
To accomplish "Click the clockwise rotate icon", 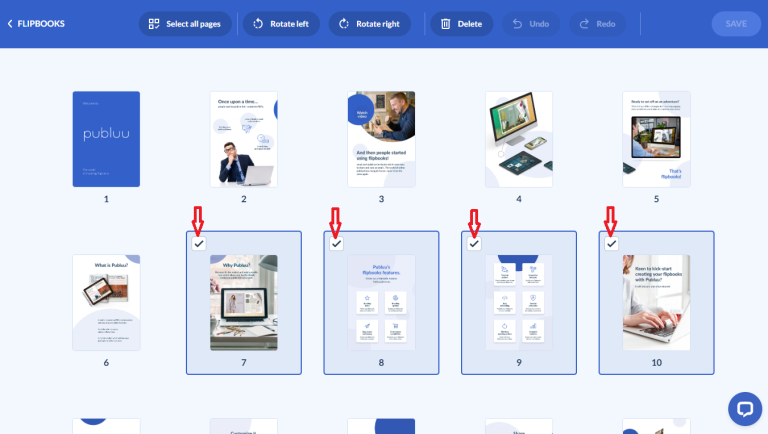I will click(x=344, y=24).
